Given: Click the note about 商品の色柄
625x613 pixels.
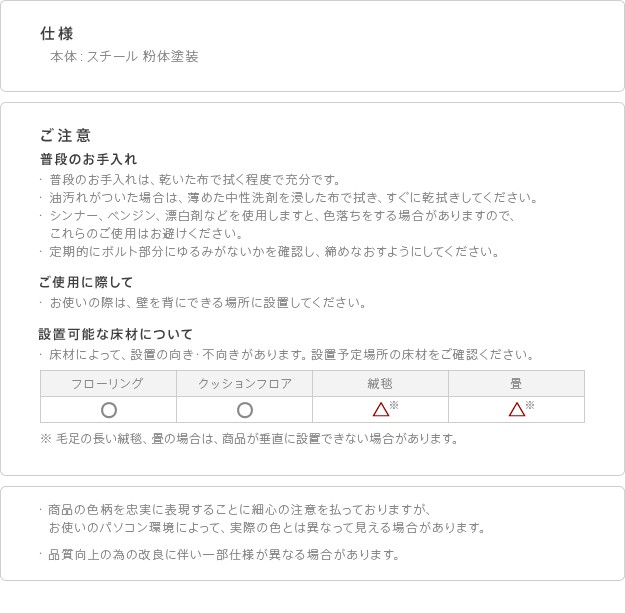Looking at the screenshot, I should point(239,510).
